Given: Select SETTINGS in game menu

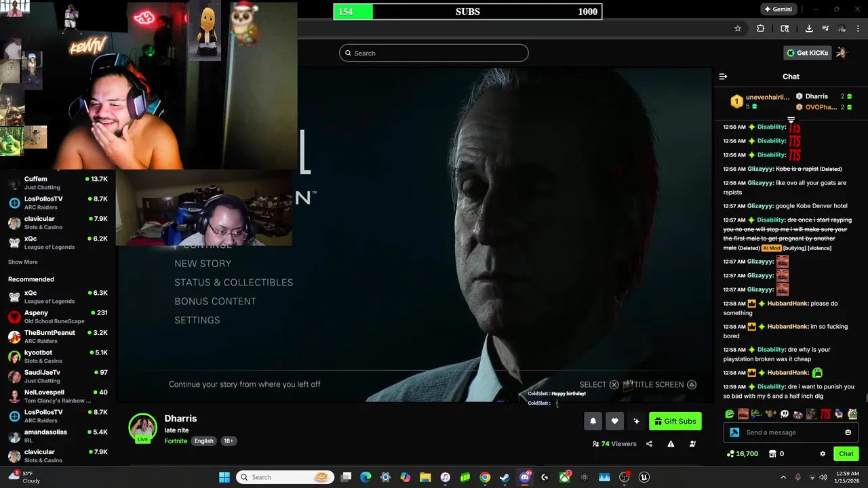Looking at the screenshot, I should (197, 321).
